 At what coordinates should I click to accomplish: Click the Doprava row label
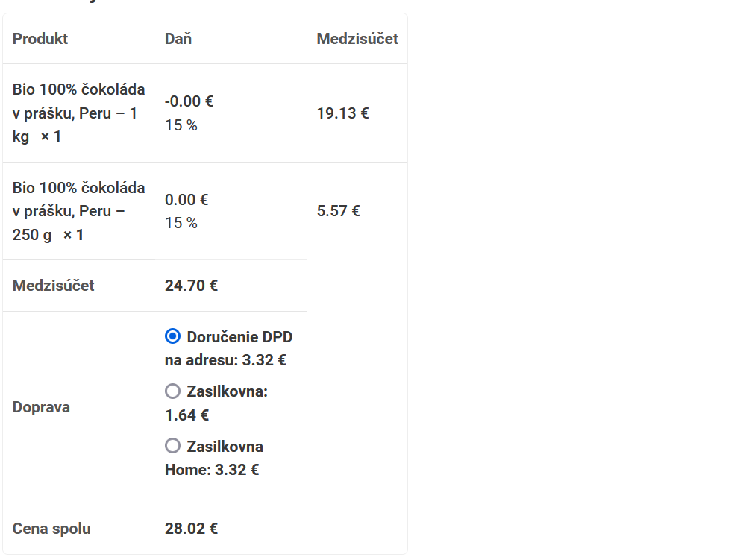(x=41, y=407)
